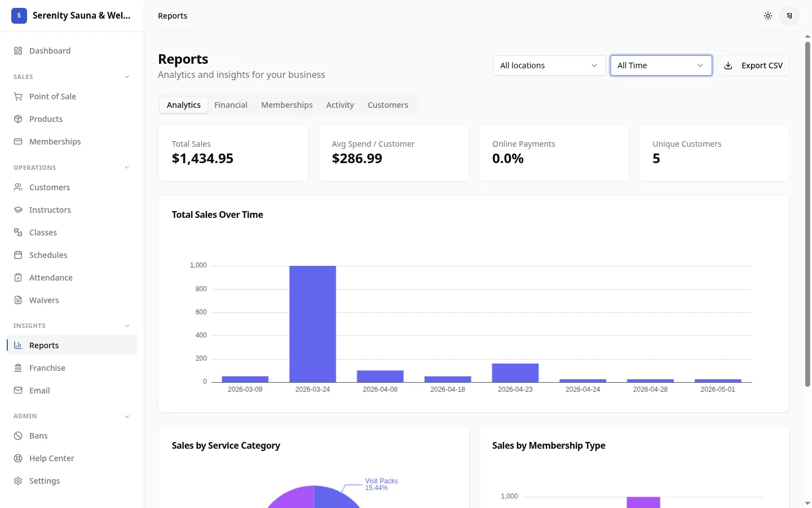Open the All Time date range dropdown
Image resolution: width=812 pixels, height=508 pixels.
(661, 65)
